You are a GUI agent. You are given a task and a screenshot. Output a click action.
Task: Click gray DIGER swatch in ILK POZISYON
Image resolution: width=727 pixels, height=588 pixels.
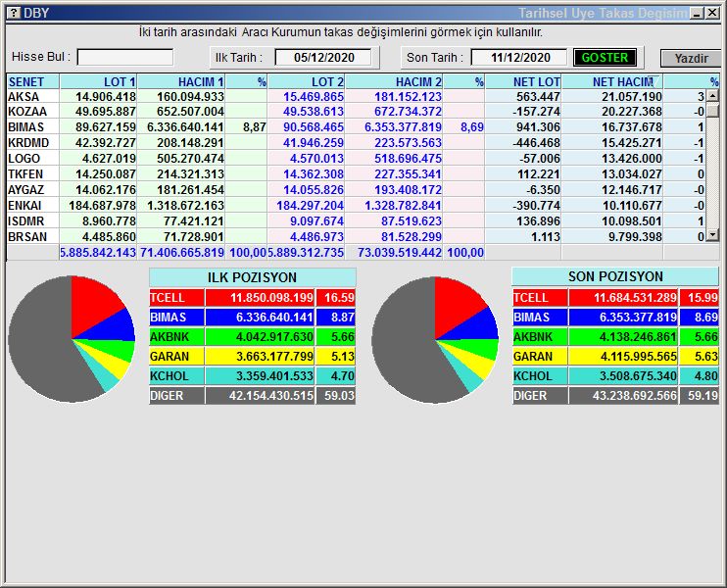point(176,396)
